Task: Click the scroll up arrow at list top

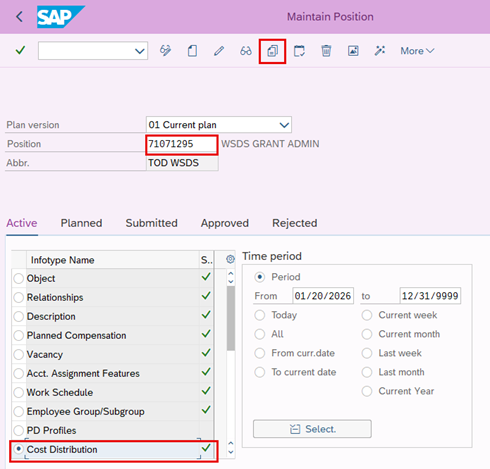Action: [231, 274]
